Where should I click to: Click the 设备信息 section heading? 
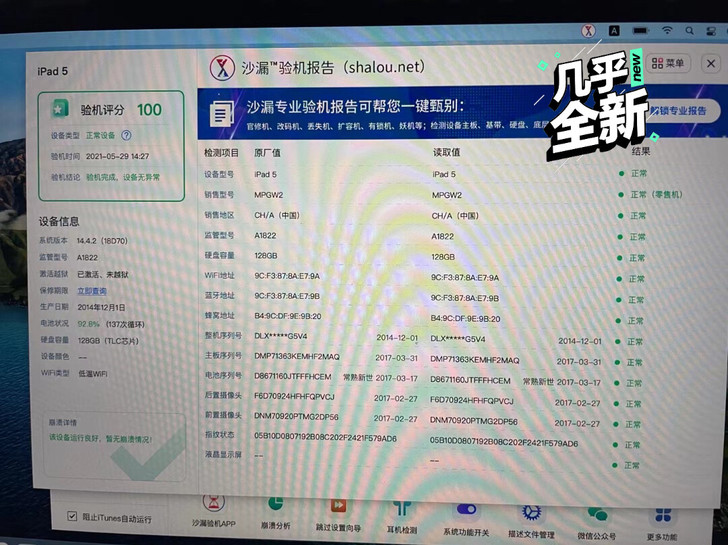point(58,221)
